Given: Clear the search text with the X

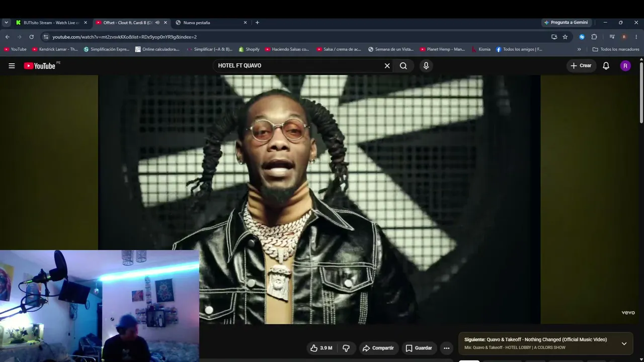Looking at the screenshot, I should pos(387,66).
